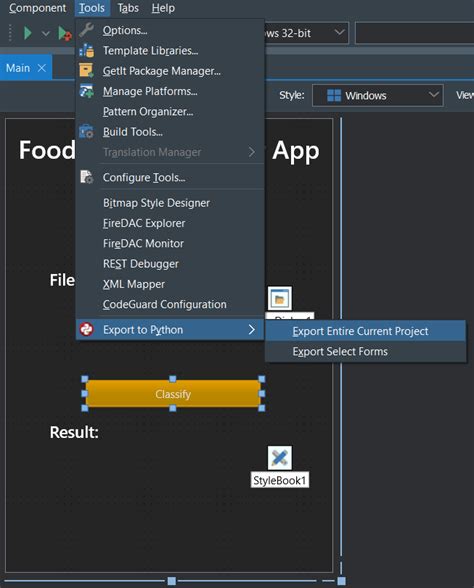Viewport: 474px width, 588px height.
Task: Click the green Run arrow icon
Action: [x=27, y=33]
